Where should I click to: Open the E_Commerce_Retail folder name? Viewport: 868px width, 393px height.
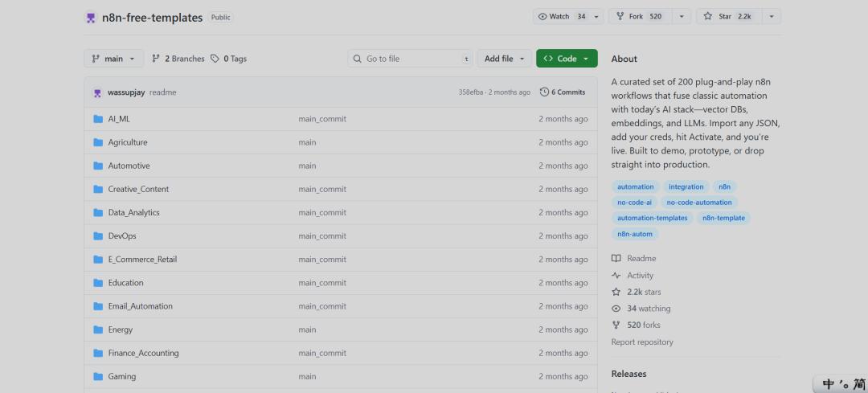pyautogui.click(x=143, y=259)
